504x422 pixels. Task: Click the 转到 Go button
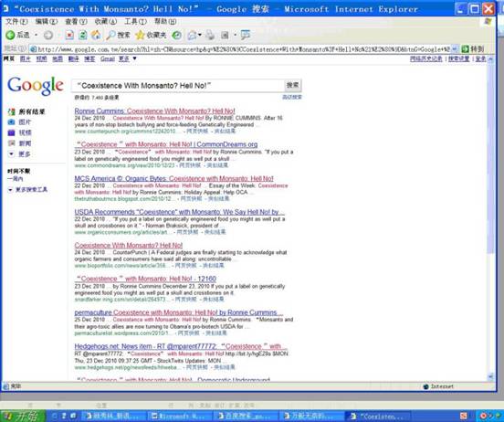(473, 49)
